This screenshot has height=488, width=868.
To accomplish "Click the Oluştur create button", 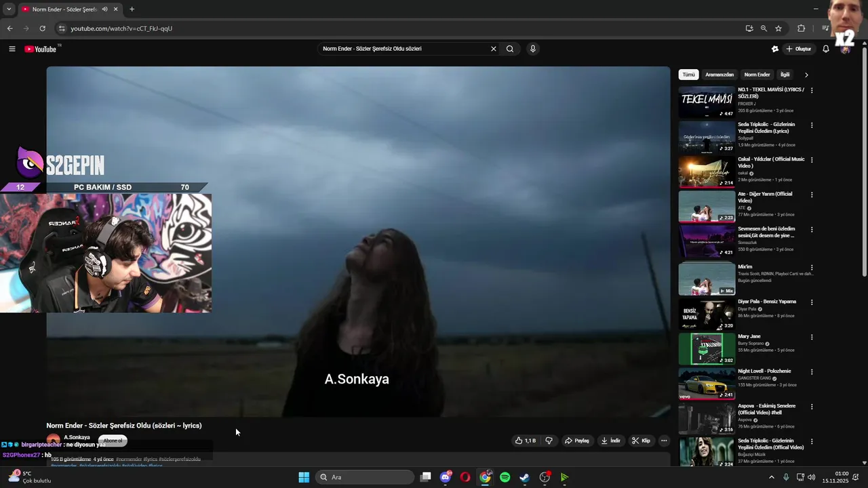I will tap(799, 49).
